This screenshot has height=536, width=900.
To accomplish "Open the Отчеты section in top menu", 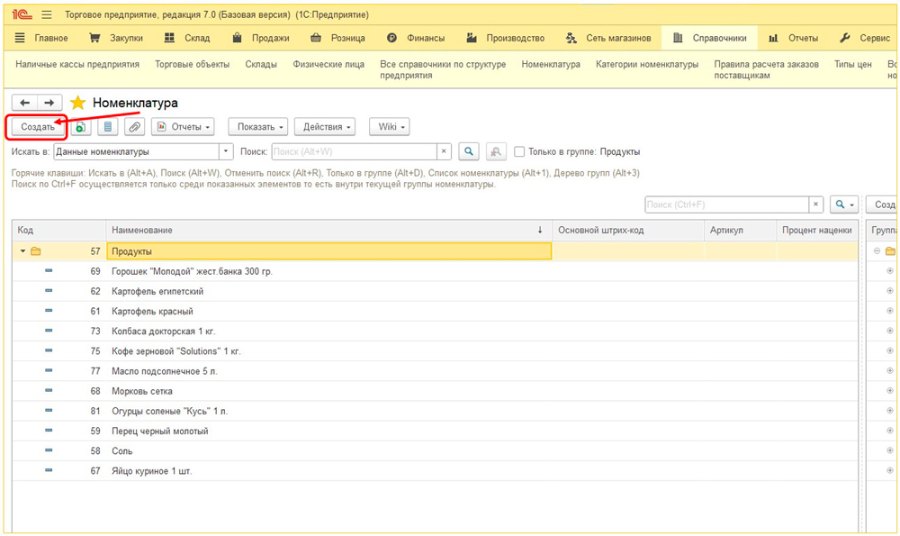I will pos(793,38).
